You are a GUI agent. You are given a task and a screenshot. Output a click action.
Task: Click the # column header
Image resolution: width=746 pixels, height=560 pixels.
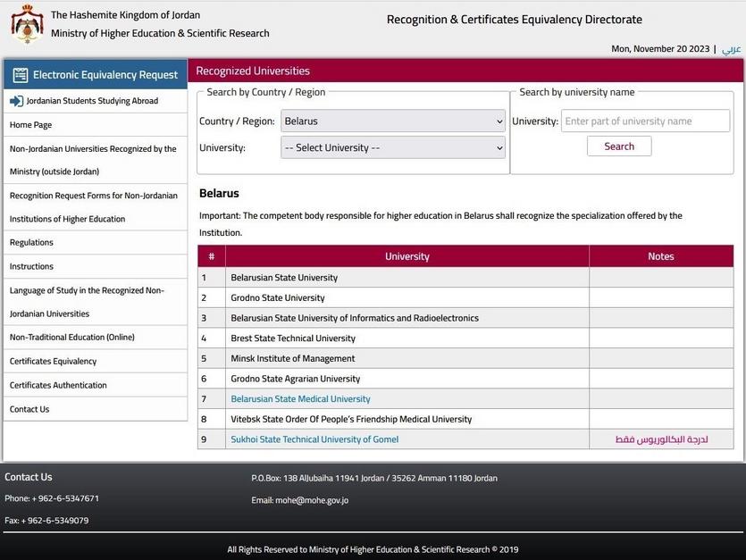[212, 256]
